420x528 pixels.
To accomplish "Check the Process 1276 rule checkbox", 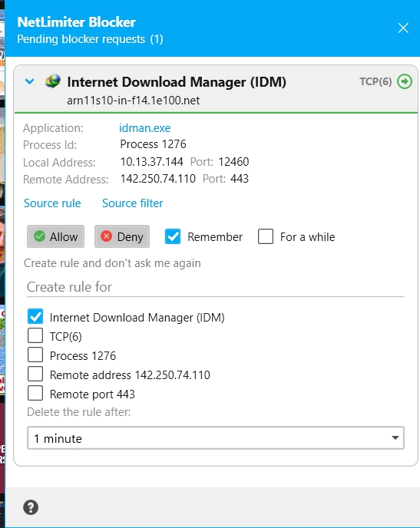I will point(35,355).
